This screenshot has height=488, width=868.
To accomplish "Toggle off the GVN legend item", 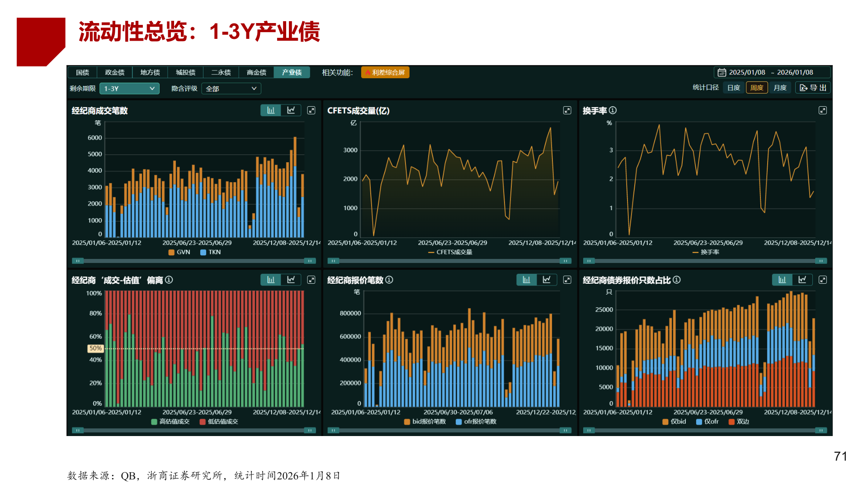I will [179, 252].
